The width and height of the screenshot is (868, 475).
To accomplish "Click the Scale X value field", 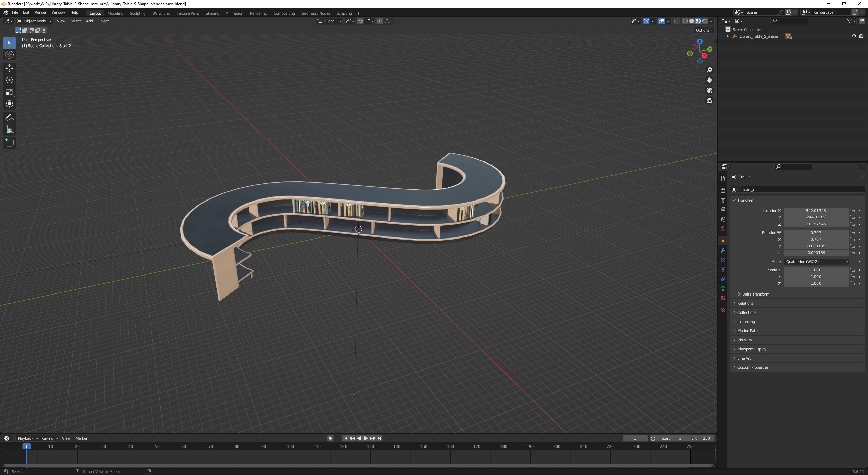I will pyautogui.click(x=815, y=270).
